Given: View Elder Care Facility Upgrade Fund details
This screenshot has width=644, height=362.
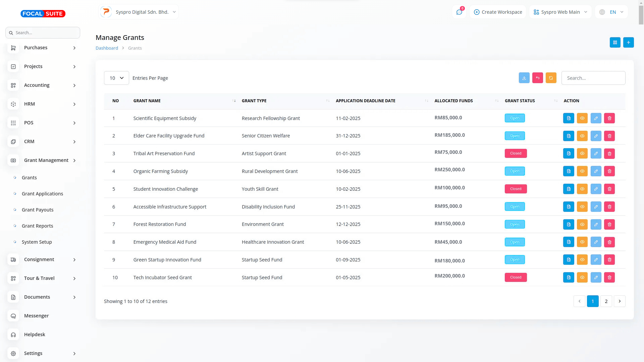Looking at the screenshot, I should coord(582,136).
